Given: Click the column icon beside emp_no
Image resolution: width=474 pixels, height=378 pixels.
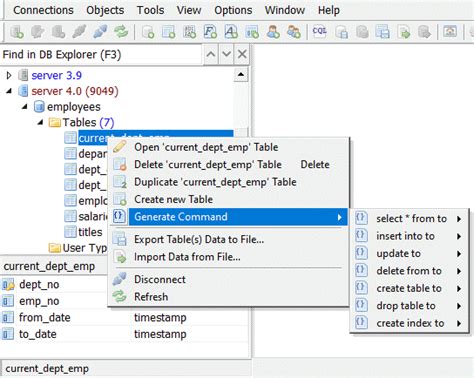Looking at the screenshot, I should click(8, 301).
